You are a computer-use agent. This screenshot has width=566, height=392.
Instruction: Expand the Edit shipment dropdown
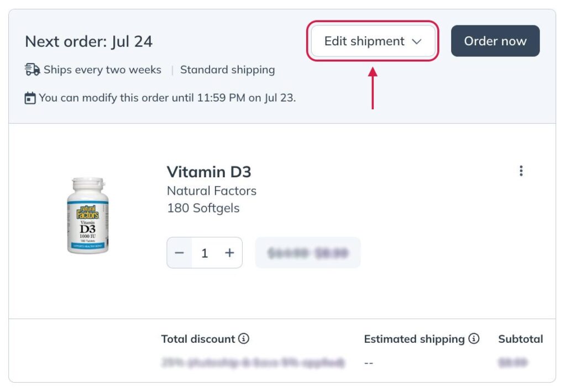(372, 41)
